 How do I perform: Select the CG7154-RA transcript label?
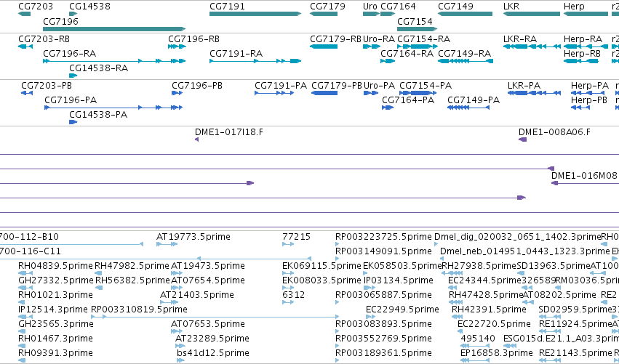[423, 39]
